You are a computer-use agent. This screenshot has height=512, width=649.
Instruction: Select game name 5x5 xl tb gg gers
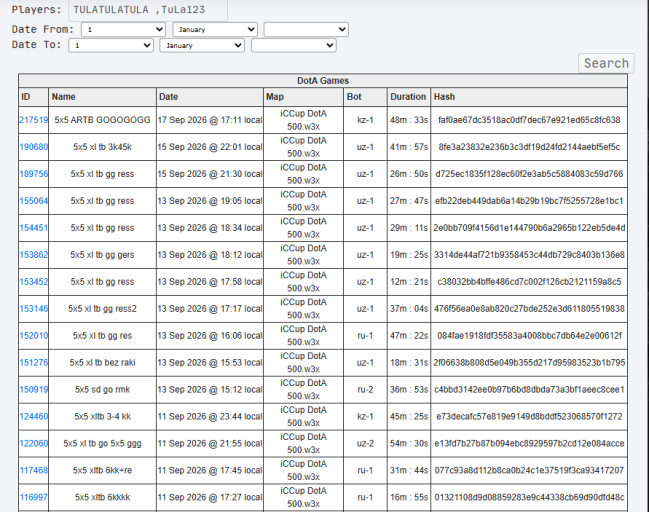pos(102,255)
